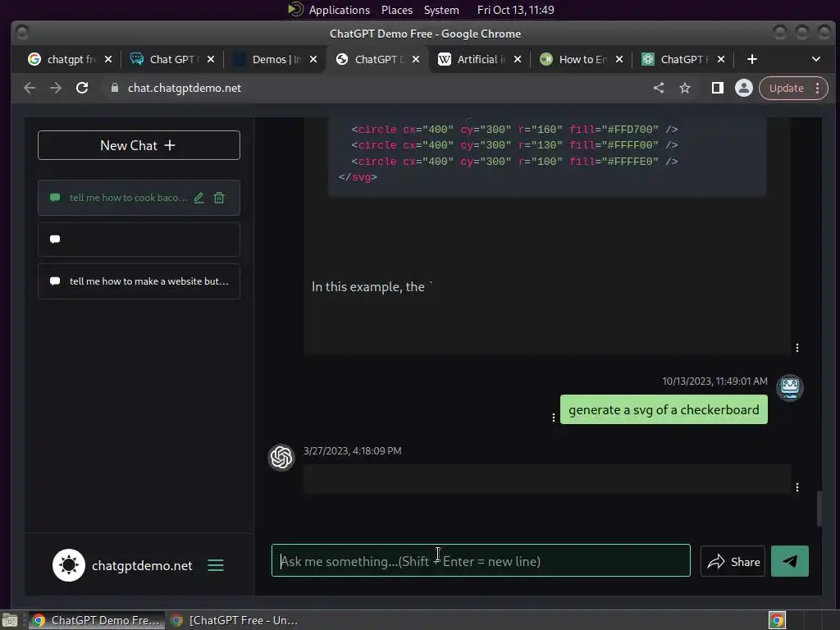Screen dimensions: 840x630
Task: Close the 'How to En' tab
Action: [x=619, y=59]
